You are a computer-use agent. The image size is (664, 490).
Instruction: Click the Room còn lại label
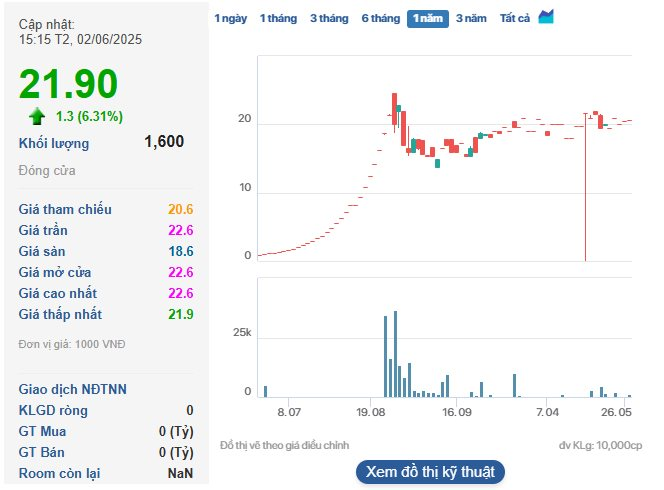point(59,473)
